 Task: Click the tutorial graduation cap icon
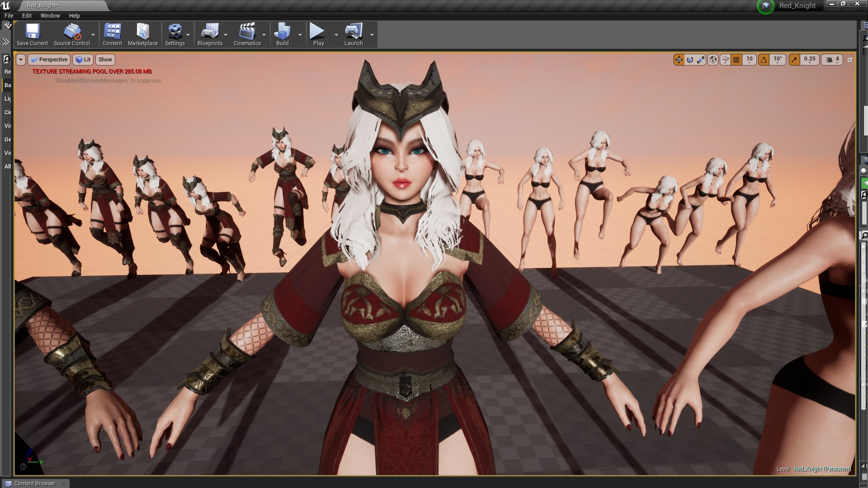click(x=765, y=6)
